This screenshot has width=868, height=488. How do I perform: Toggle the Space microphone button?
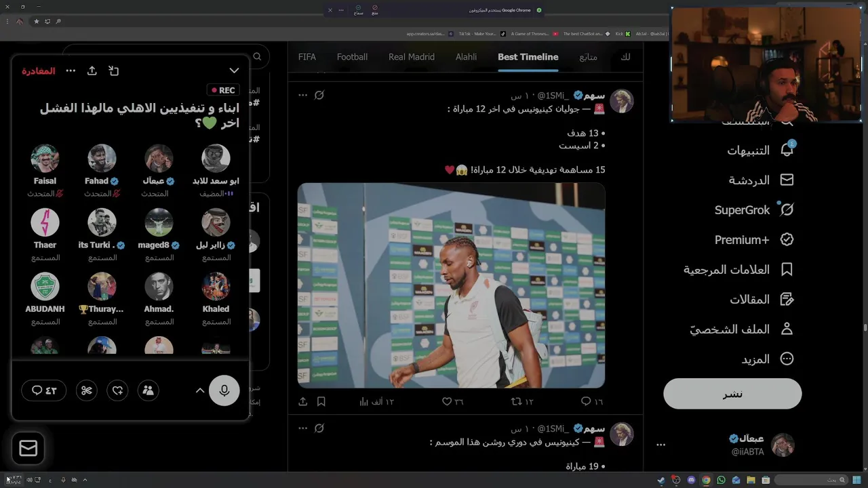point(224,390)
